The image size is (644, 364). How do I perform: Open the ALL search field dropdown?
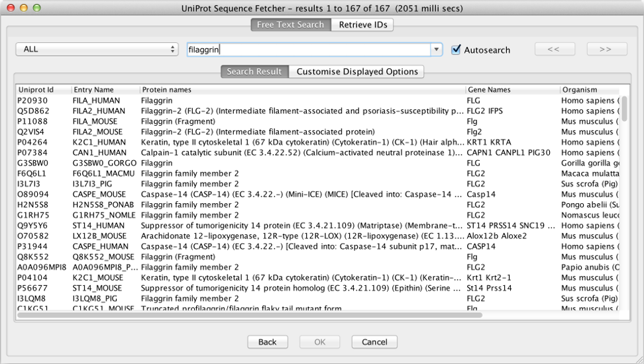coord(97,50)
